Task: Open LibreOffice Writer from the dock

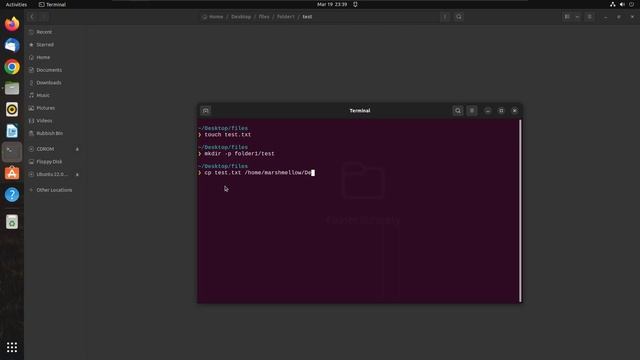Action: [12, 131]
